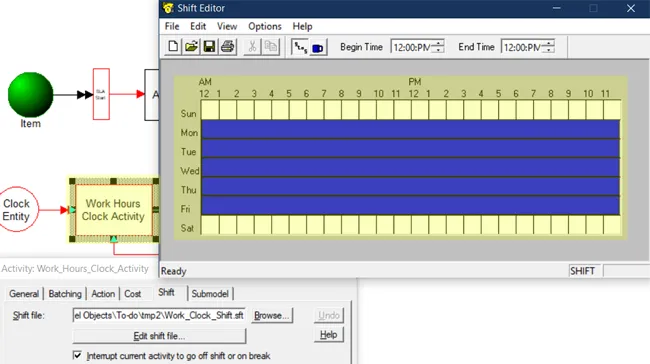Screen dimensions: 650x364
Task: Click the Sun row label
Action: (188, 114)
